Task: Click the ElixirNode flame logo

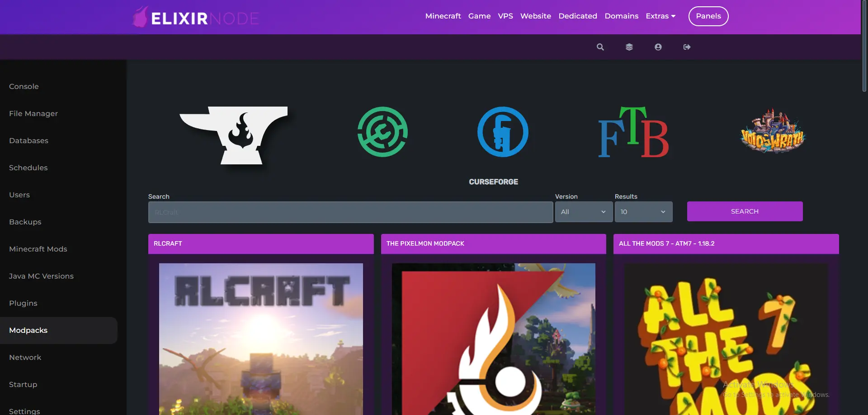Action: tap(141, 16)
